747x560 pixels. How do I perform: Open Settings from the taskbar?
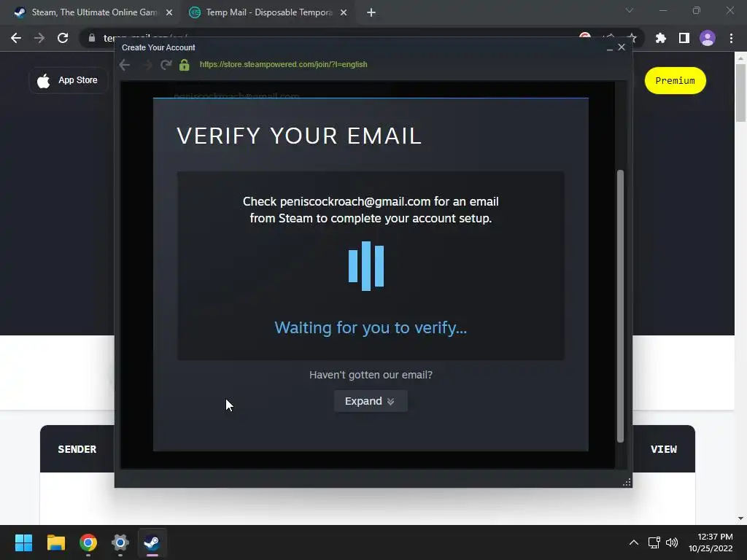click(x=120, y=542)
